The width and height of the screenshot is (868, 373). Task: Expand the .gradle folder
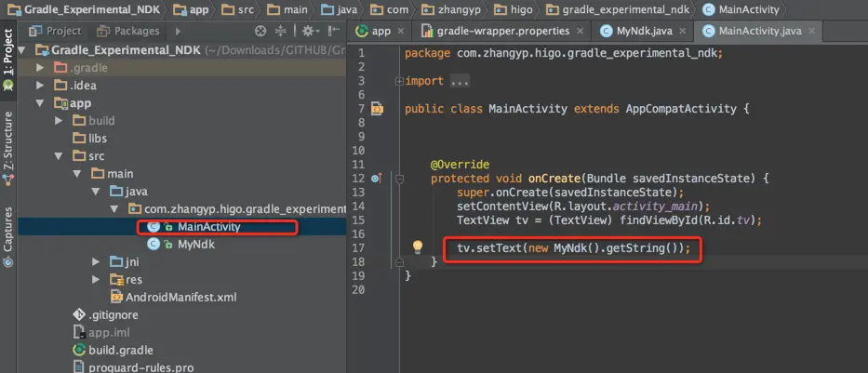[40, 68]
